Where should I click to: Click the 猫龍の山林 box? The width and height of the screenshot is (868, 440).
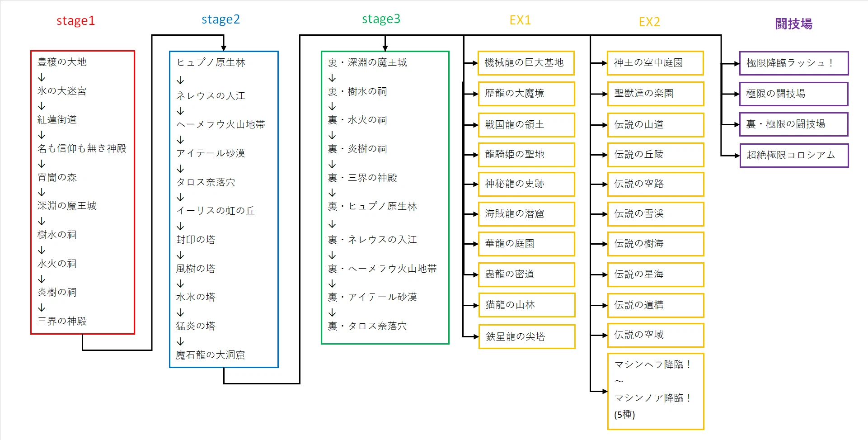(526, 305)
